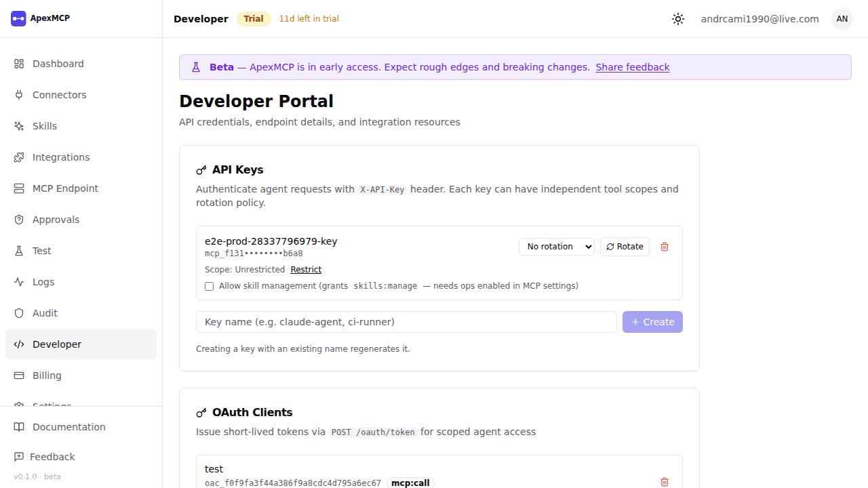
Task: Open the Share feedback link
Action: (633, 67)
